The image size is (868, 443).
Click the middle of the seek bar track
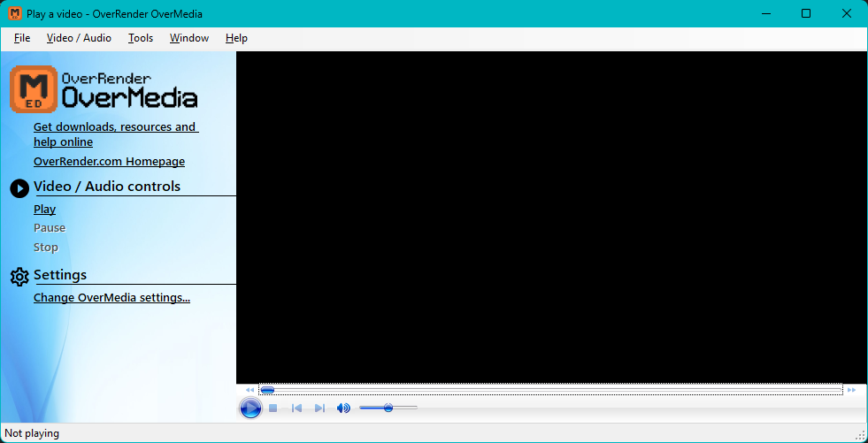pyautogui.click(x=551, y=390)
